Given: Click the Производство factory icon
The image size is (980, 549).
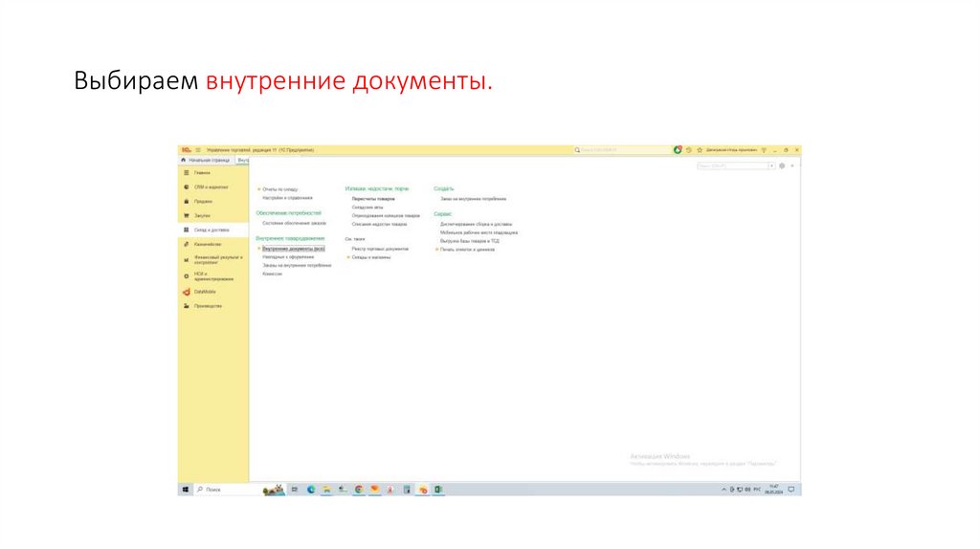Looking at the screenshot, I should click(x=187, y=306).
